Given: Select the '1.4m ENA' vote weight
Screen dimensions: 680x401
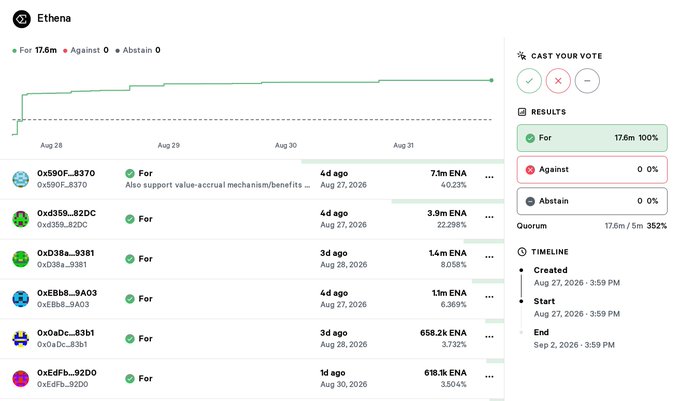Looking at the screenshot, I should (x=448, y=253).
